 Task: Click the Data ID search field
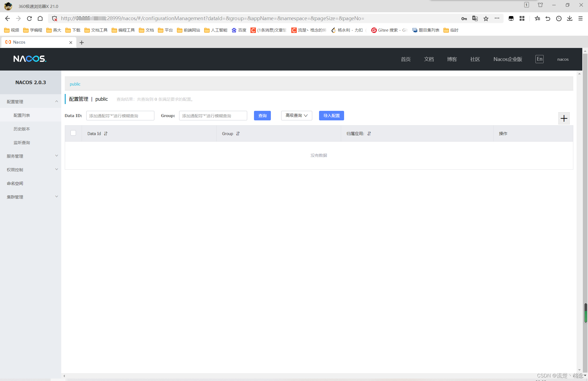click(120, 115)
